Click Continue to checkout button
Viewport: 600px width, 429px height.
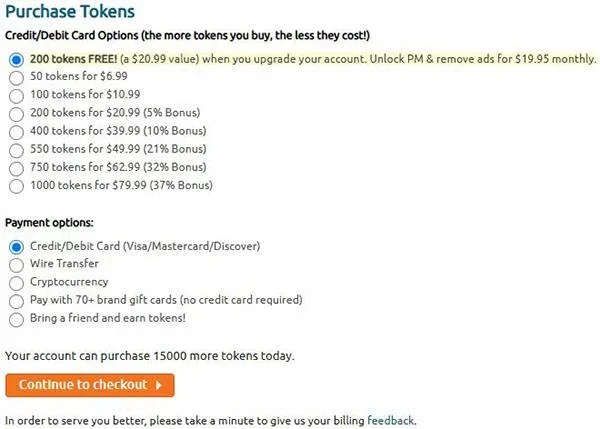click(90, 385)
